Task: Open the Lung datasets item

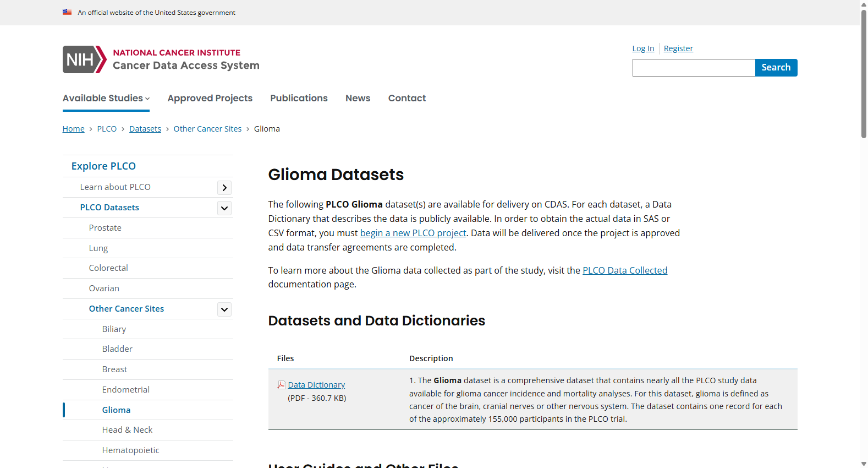Action: click(98, 248)
